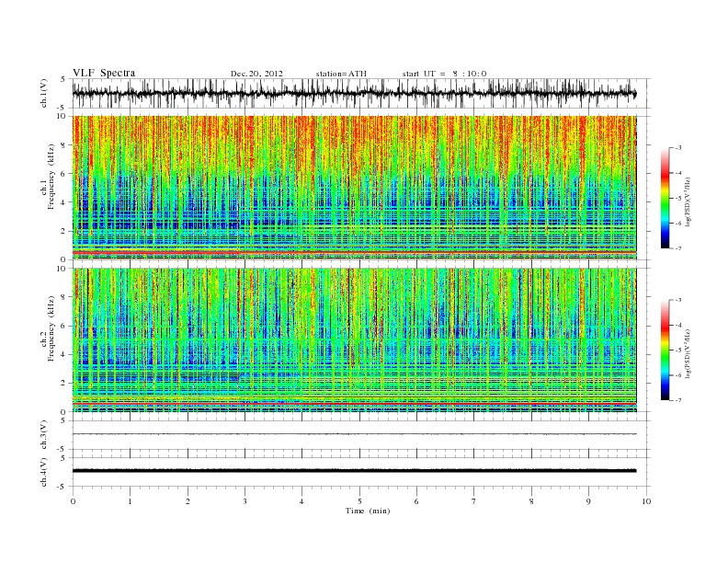
Task: Click the '1' tick on time axis
Action: coord(130,501)
